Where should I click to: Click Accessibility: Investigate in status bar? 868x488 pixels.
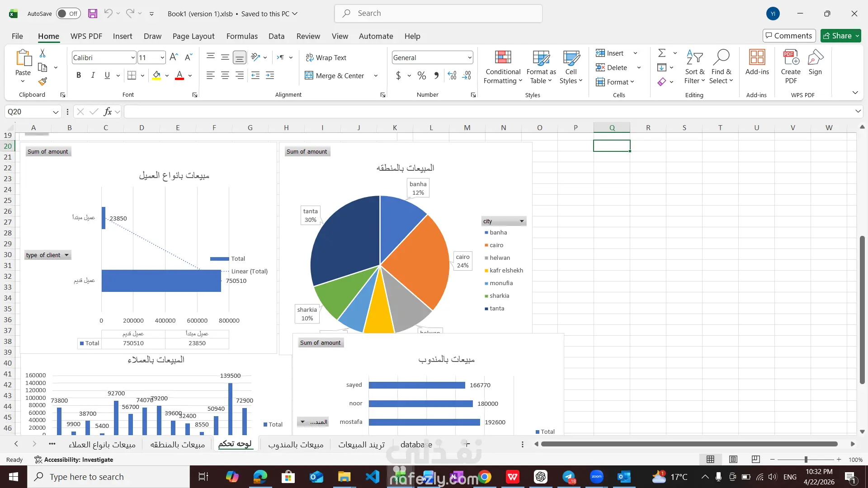74,460
